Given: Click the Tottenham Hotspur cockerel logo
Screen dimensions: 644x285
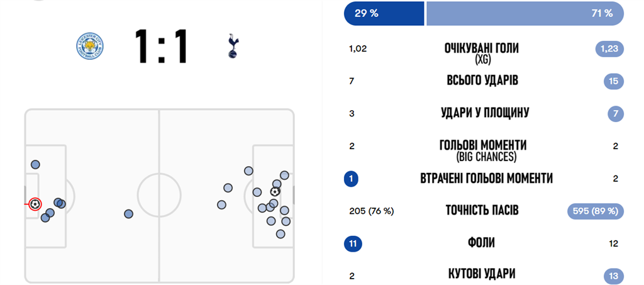Looking at the screenshot, I should coord(233,46).
